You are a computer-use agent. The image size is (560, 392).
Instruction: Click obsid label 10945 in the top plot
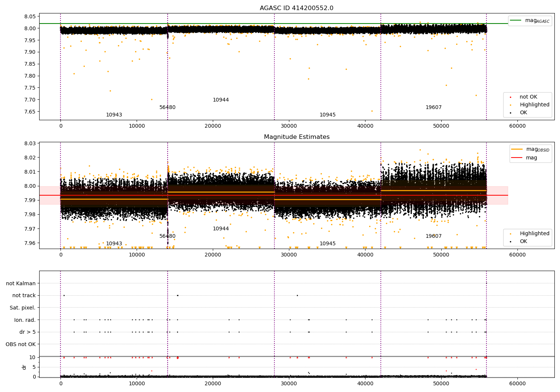click(327, 115)
